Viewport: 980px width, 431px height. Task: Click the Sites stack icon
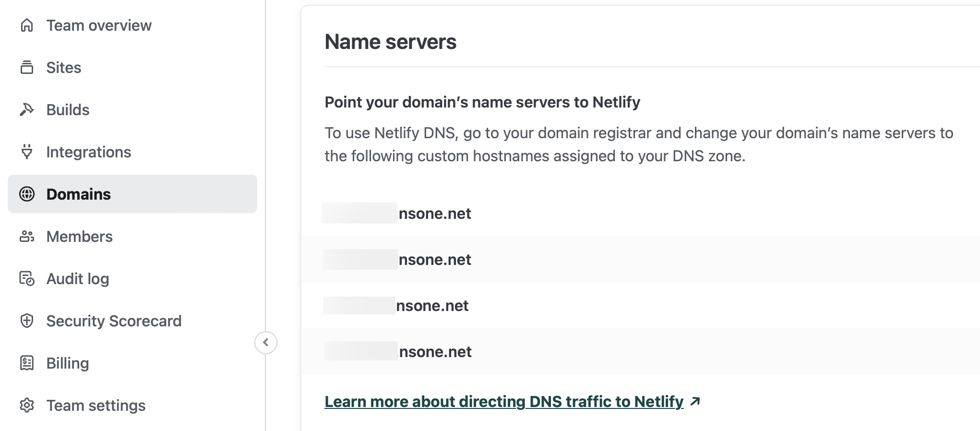tap(27, 68)
